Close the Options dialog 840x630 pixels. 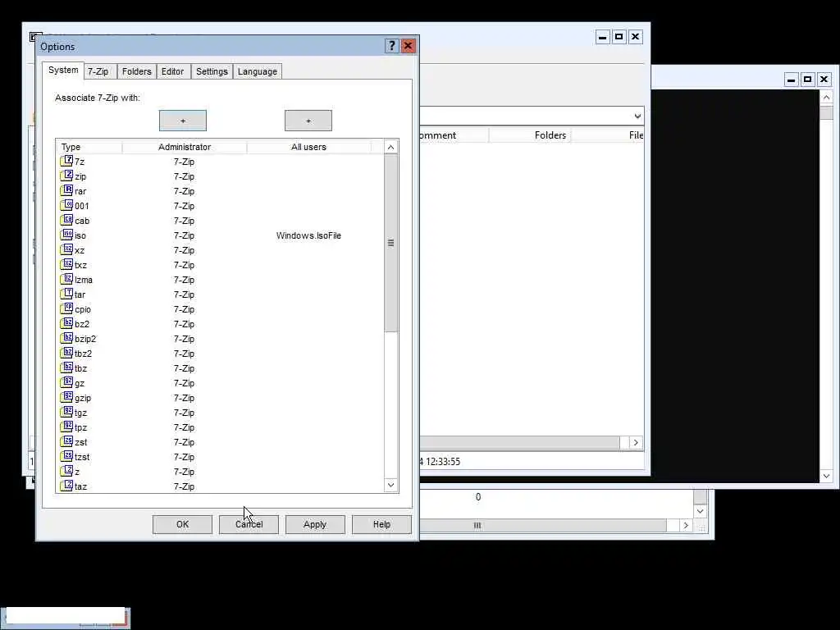click(408, 46)
